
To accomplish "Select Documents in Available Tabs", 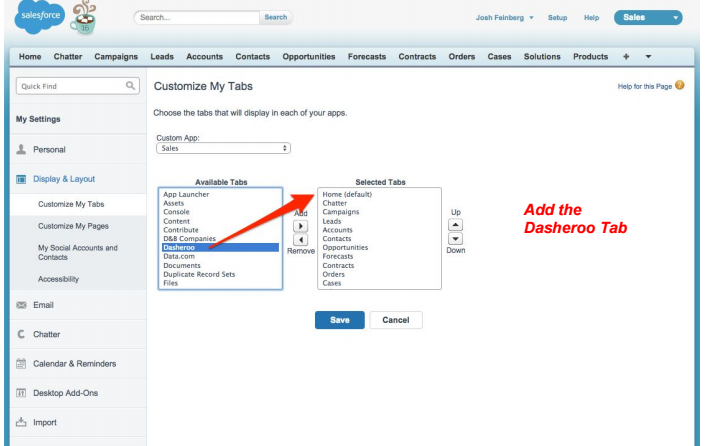I will pos(182,266).
